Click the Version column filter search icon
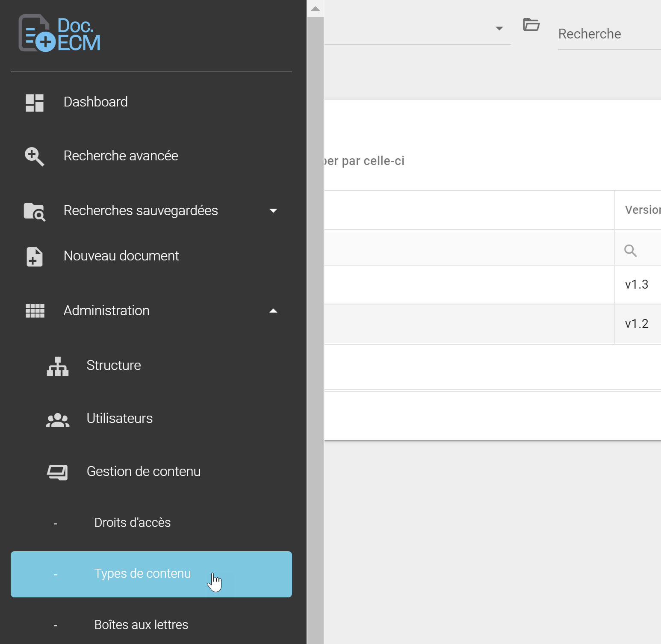 tap(630, 250)
